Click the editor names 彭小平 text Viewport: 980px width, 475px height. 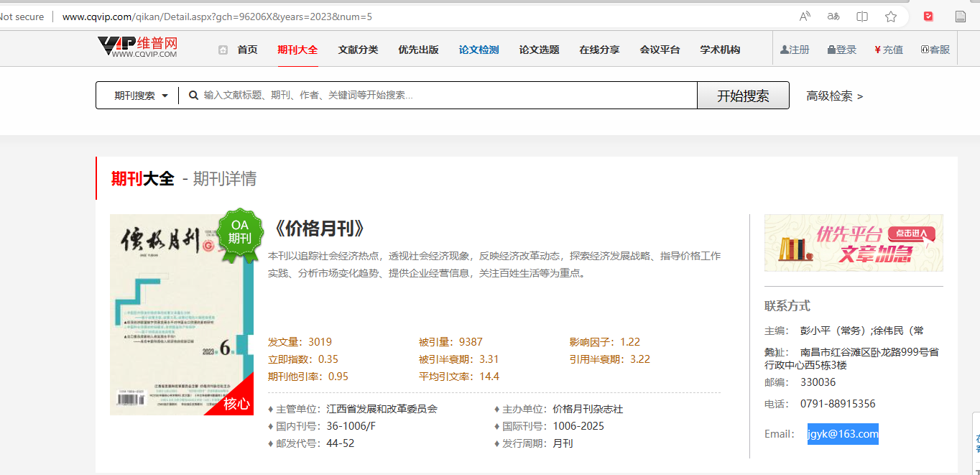point(862,331)
